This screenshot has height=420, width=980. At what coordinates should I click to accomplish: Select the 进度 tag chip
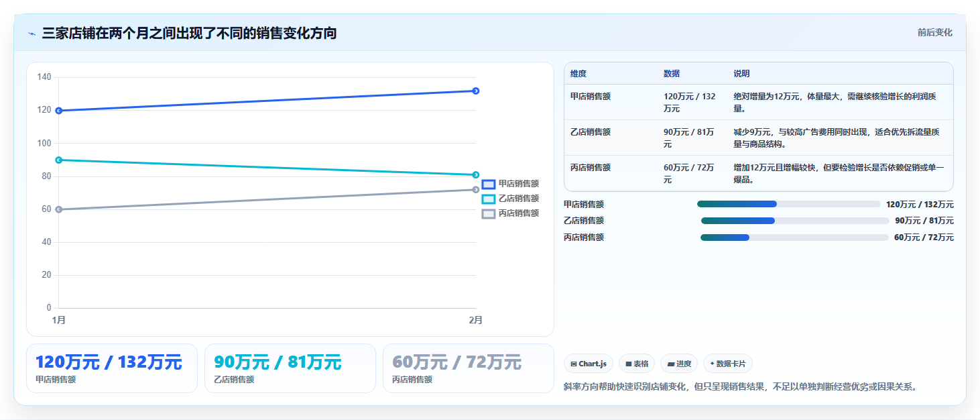coord(679,364)
